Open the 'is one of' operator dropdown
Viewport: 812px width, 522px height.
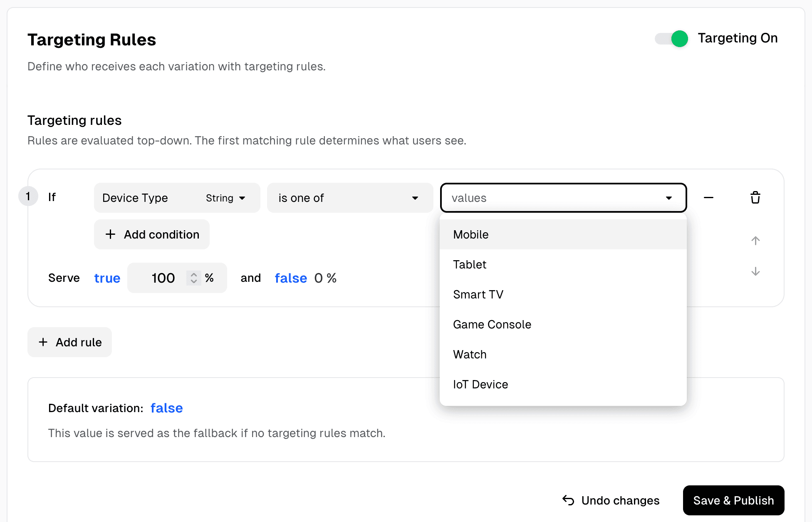[350, 198]
